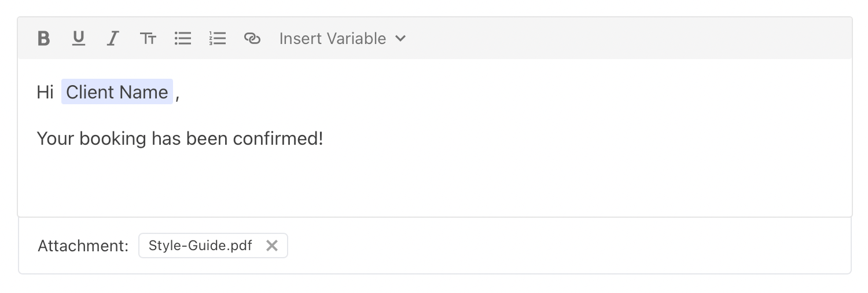Add a hyperlink with the link icon
Image resolution: width=868 pixels, height=293 pixels.
252,39
